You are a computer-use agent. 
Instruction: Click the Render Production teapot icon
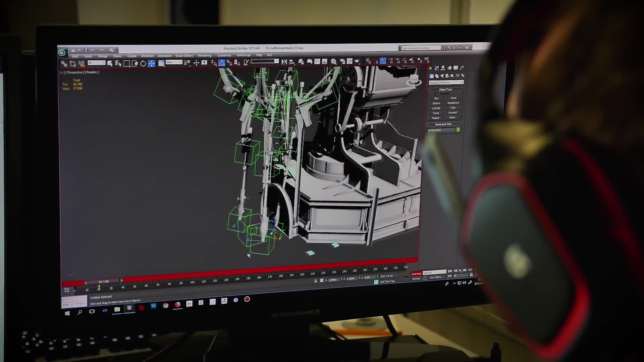pos(357,61)
